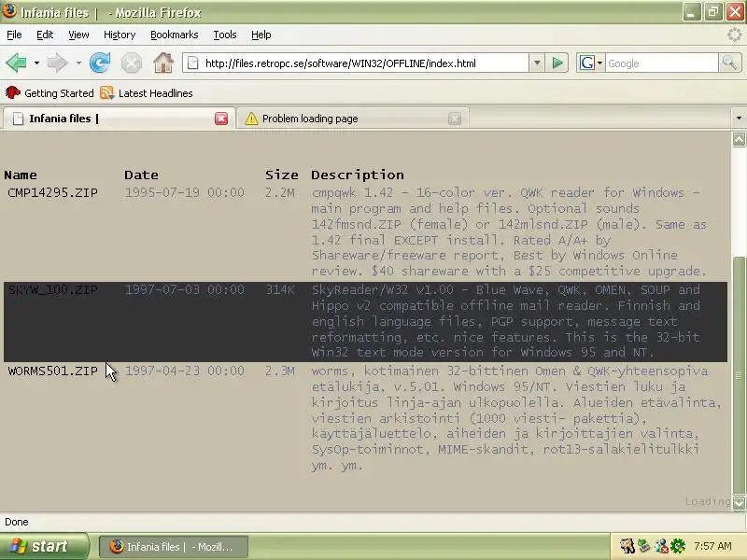Screen dimensions: 747x560
Task: Click the magnifier Search button
Action: pyautogui.click(x=729, y=63)
